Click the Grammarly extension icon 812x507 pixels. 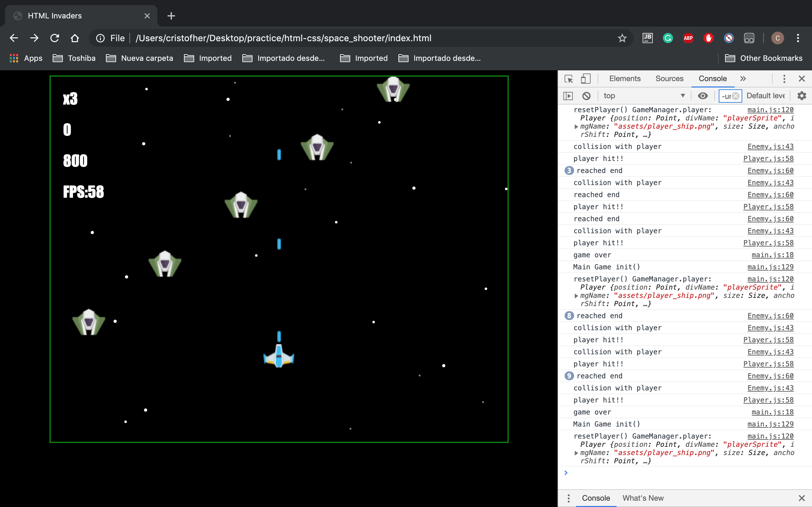pyautogui.click(x=668, y=38)
